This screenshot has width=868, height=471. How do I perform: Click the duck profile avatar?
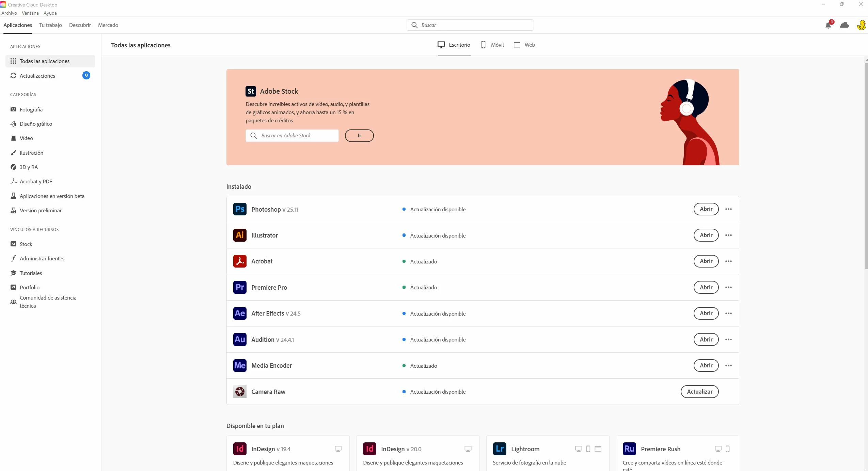(861, 25)
